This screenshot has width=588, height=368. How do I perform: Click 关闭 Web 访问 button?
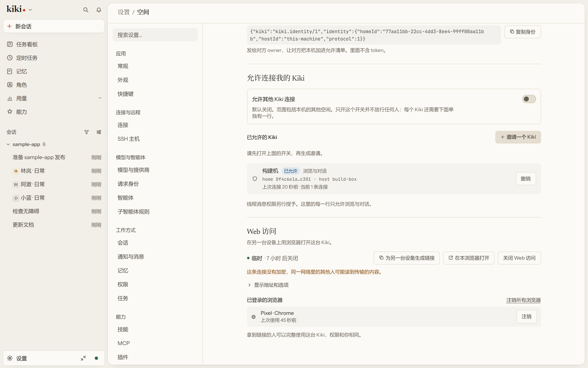[x=519, y=258]
